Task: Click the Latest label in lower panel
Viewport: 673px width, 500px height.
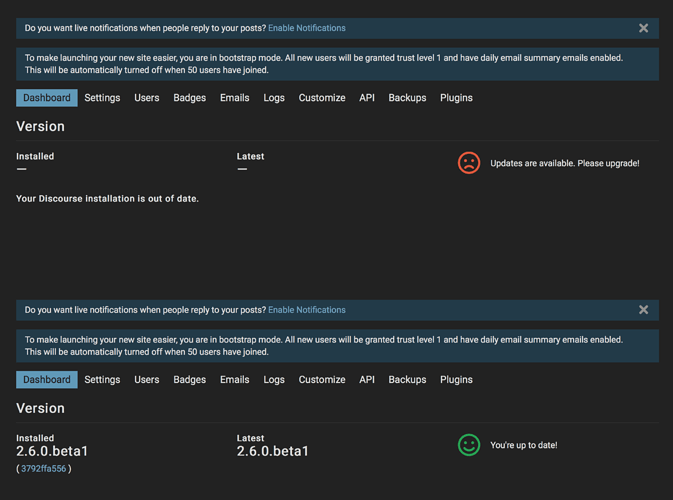Action: pos(250,438)
